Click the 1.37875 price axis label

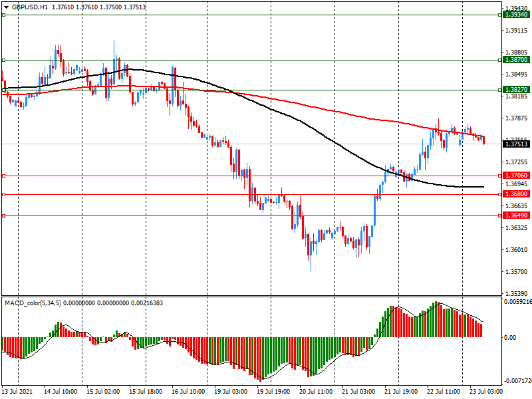(x=517, y=118)
